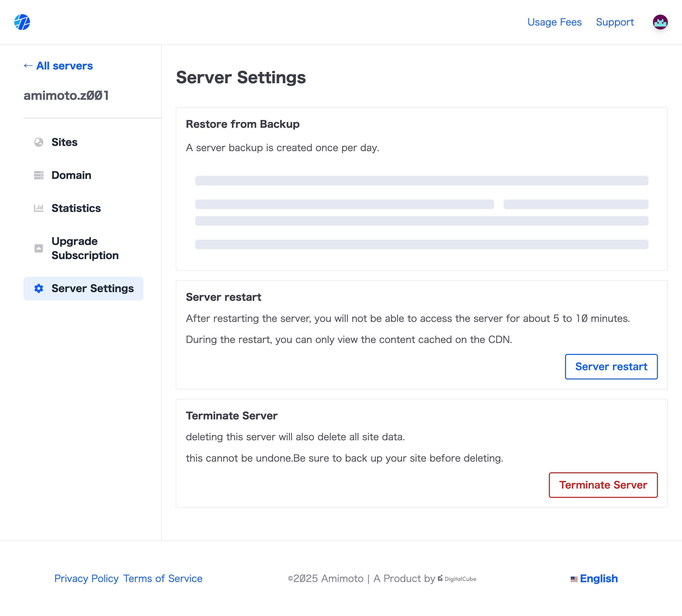Screen dimensions: 682x616
Task: Open Upgrade Subscription page
Action: [x=85, y=248]
